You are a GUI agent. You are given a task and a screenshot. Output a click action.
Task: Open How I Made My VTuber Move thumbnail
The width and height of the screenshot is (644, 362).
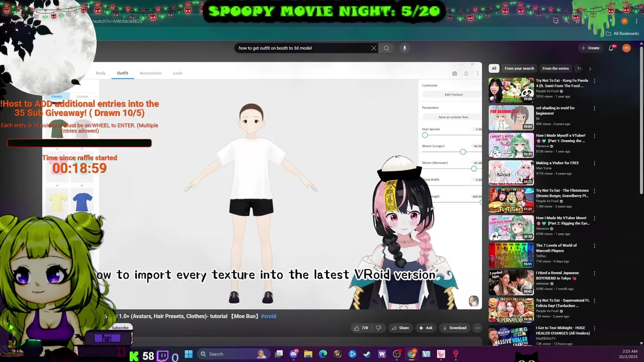(511, 228)
